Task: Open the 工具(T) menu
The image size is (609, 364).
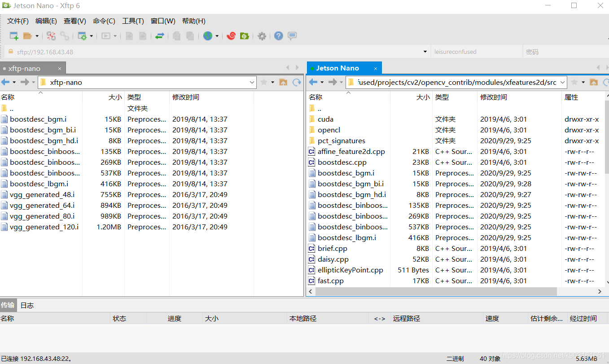Action: 133,21
